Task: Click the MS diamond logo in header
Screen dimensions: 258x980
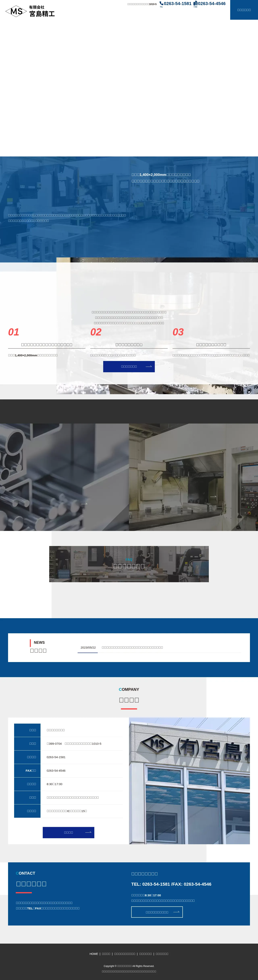Action: click(x=16, y=11)
